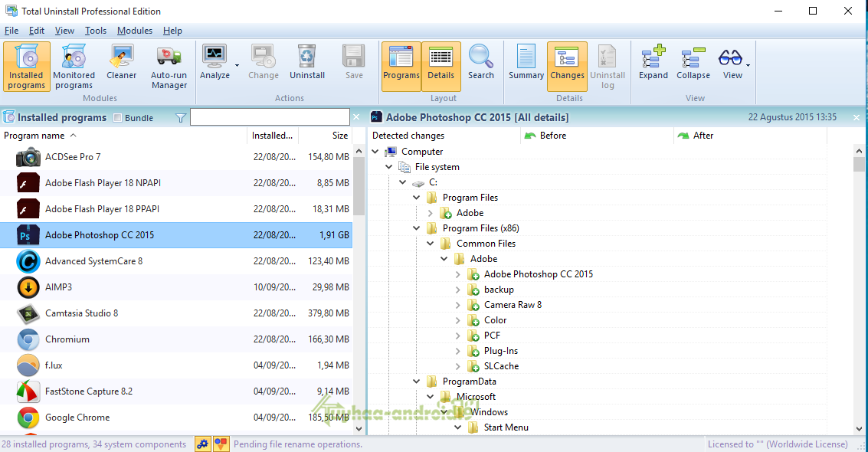Open the Tools menu
868x452 pixels.
[x=96, y=31]
